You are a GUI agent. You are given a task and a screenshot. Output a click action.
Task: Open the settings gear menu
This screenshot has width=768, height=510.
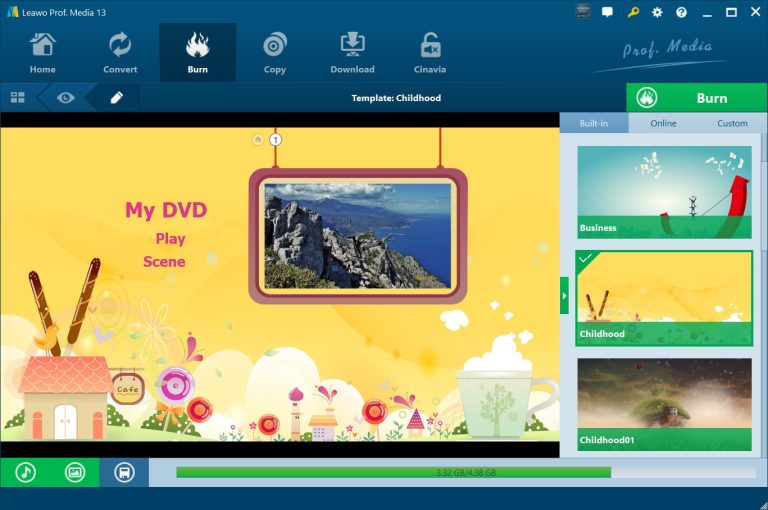click(657, 13)
